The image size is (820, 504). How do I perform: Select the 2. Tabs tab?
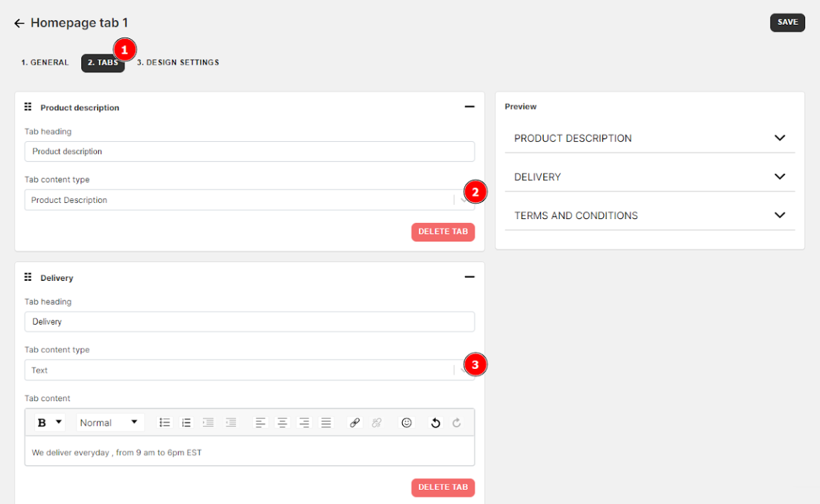(x=103, y=62)
